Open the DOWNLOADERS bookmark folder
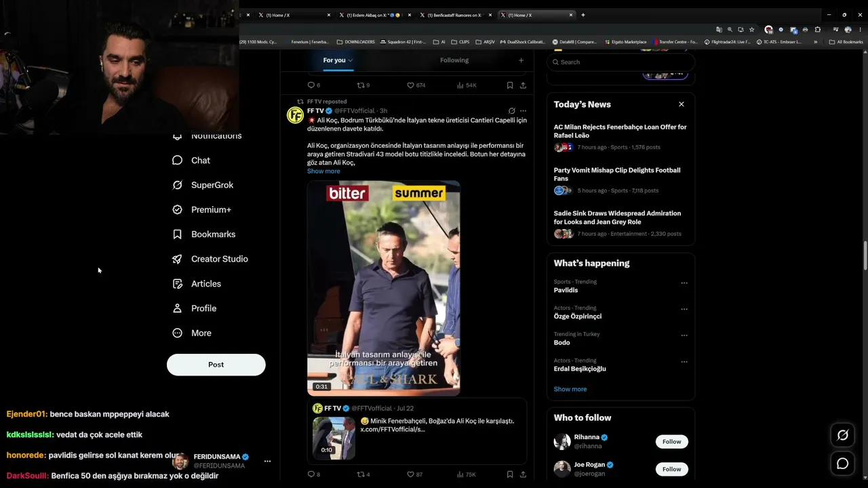 tap(356, 42)
